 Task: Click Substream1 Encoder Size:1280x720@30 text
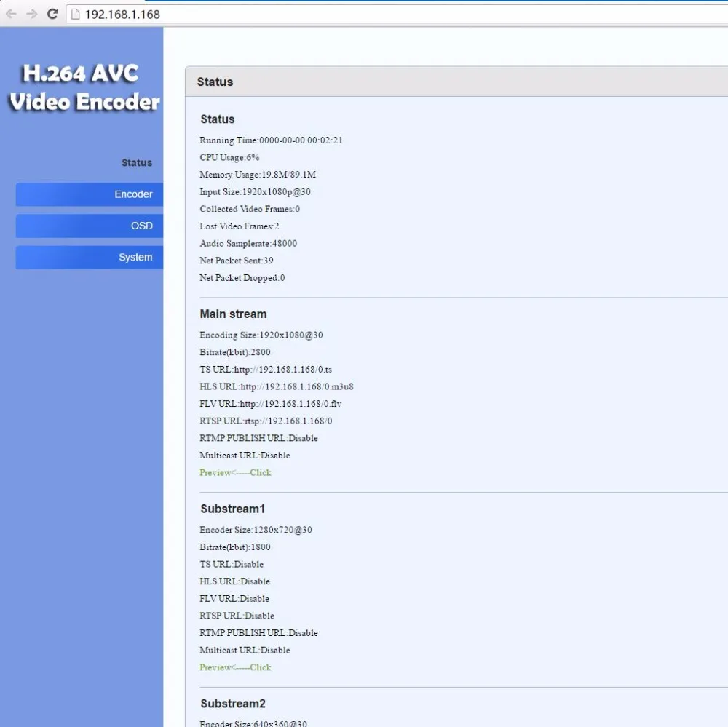pyautogui.click(x=256, y=530)
